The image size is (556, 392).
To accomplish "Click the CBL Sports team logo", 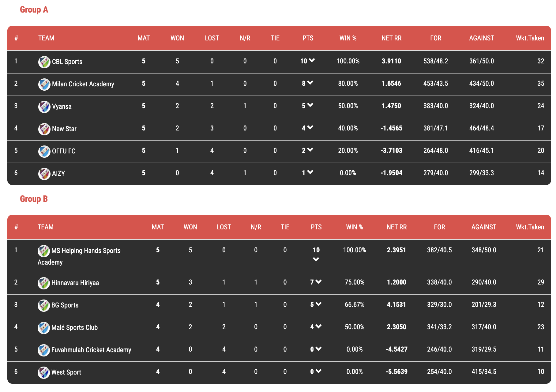I will tap(44, 62).
